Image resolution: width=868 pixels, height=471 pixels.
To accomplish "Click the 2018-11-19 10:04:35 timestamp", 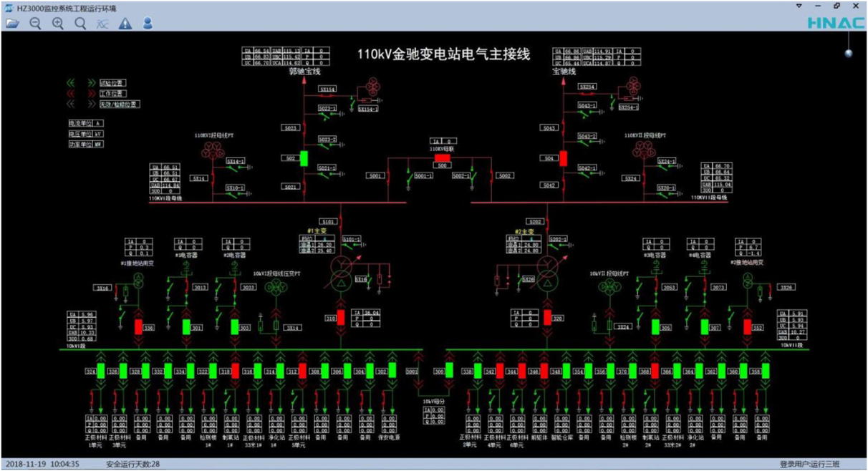I will [42, 464].
